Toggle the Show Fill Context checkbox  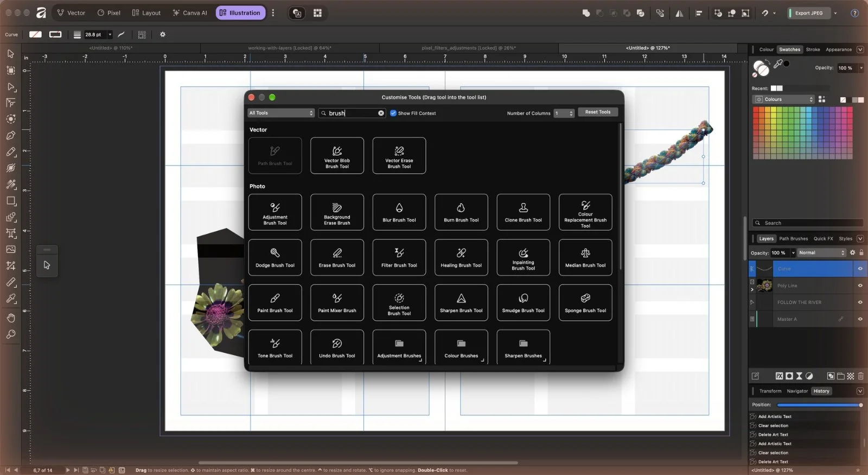pos(393,113)
